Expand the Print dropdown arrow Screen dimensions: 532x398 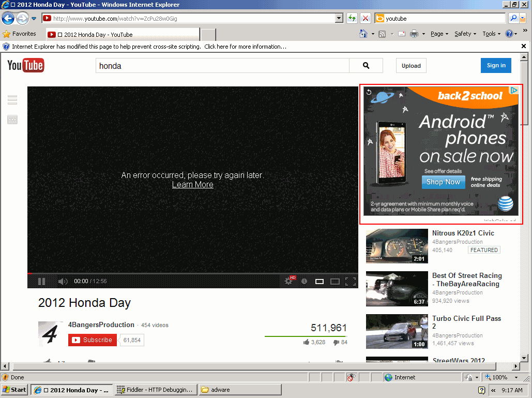click(423, 34)
